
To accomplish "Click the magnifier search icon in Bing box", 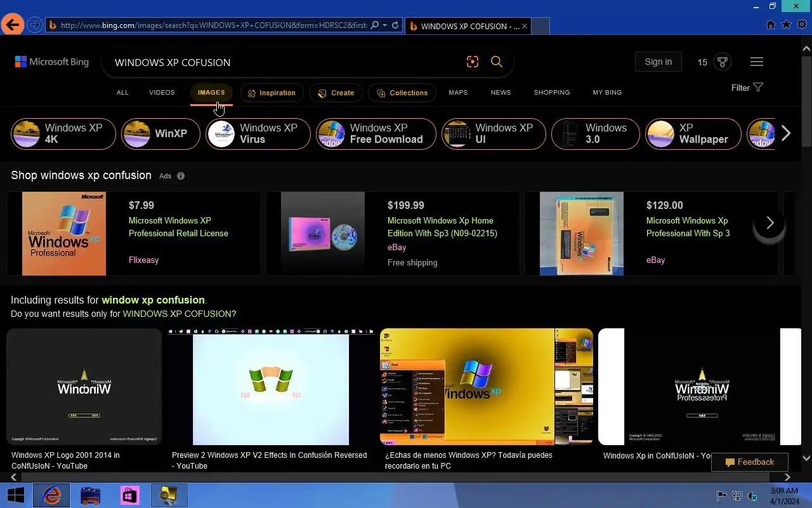I will 497,62.
